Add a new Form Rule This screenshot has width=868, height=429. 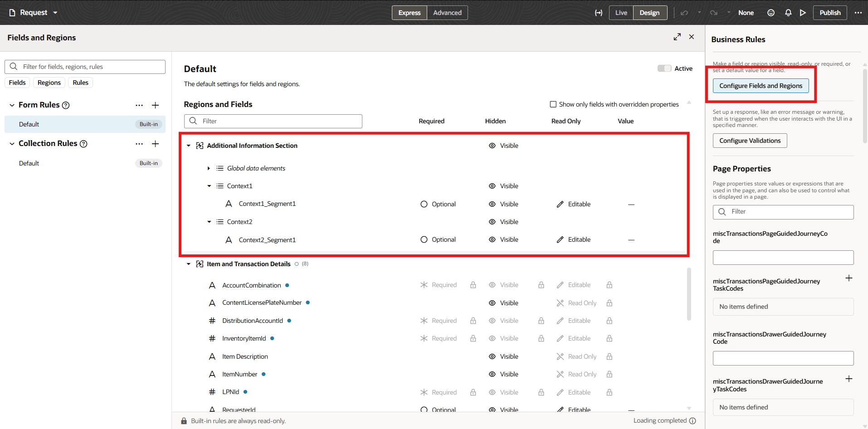[x=155, y=105]
